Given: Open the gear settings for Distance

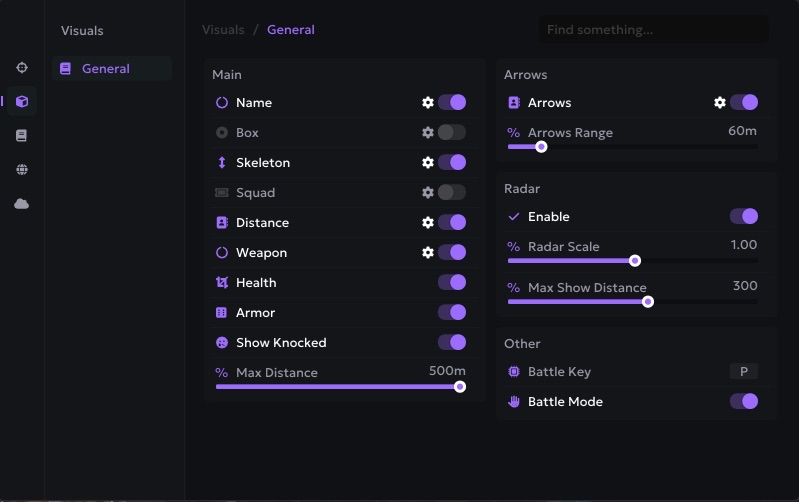Looking at the screenshot, I should [428, 223].
